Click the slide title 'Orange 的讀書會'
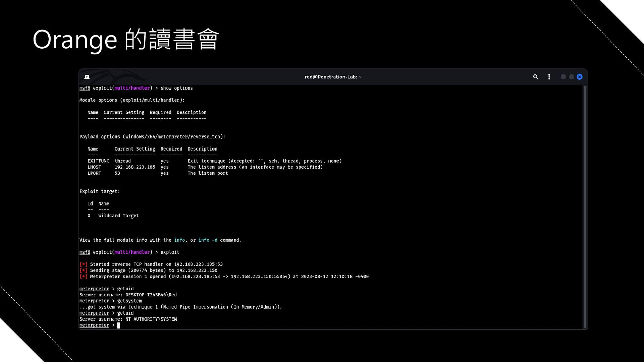The height and width of the screenshot is (362, 644). pyautogui.click(x=126, y=40)
